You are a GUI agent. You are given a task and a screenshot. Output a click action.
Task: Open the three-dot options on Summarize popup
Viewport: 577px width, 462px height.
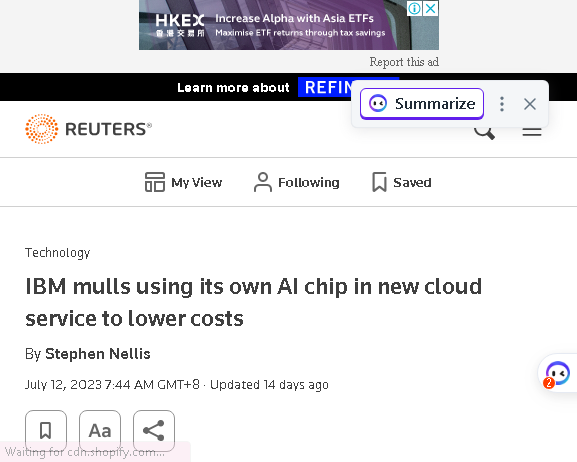click(x=502, y=104)
